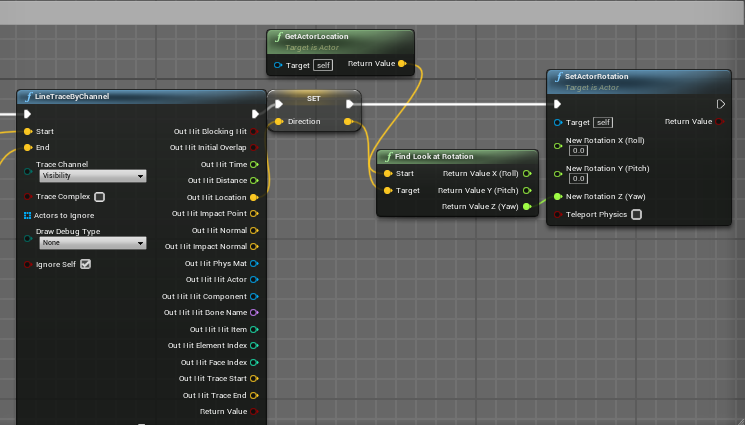Image resolution: width=745 pixels, height=425 pixels.
Task: Click Return Value Z (Yaw) output pin
Action: coord(528,206)
